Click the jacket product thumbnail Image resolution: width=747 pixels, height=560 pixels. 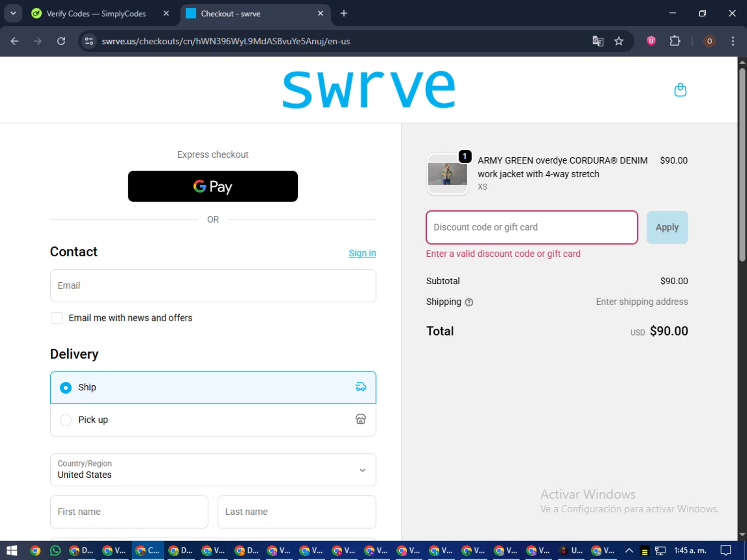tap(447, 174)
